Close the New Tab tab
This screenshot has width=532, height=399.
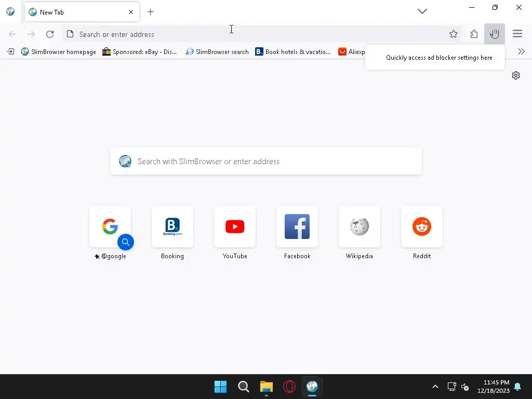(131, 12)
